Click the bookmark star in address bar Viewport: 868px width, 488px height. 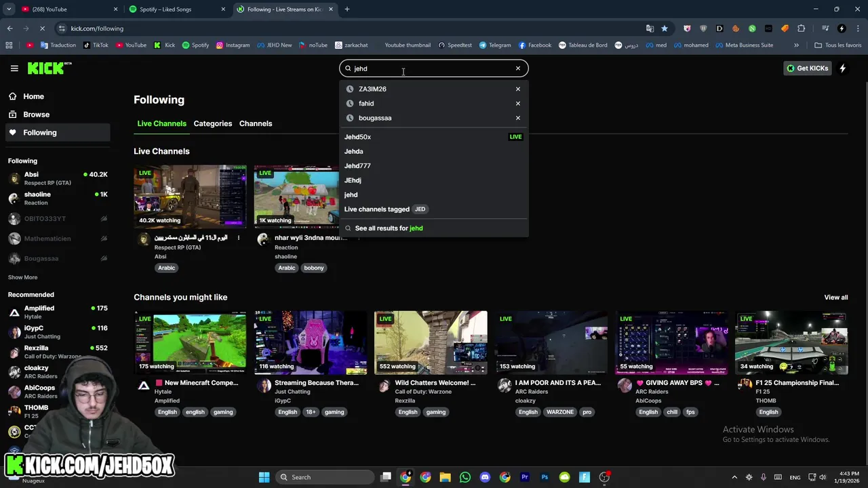665,28
